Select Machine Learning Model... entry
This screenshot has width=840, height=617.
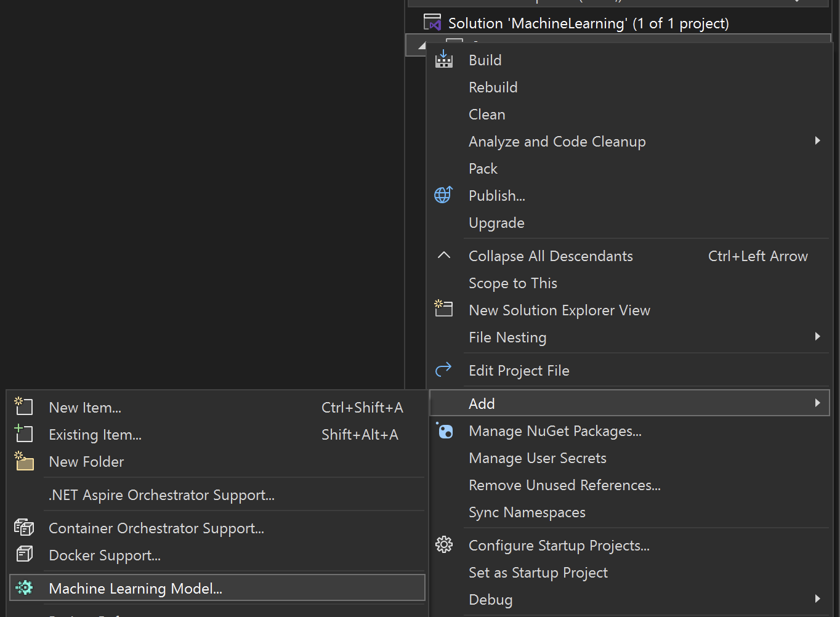pos(217,588)
